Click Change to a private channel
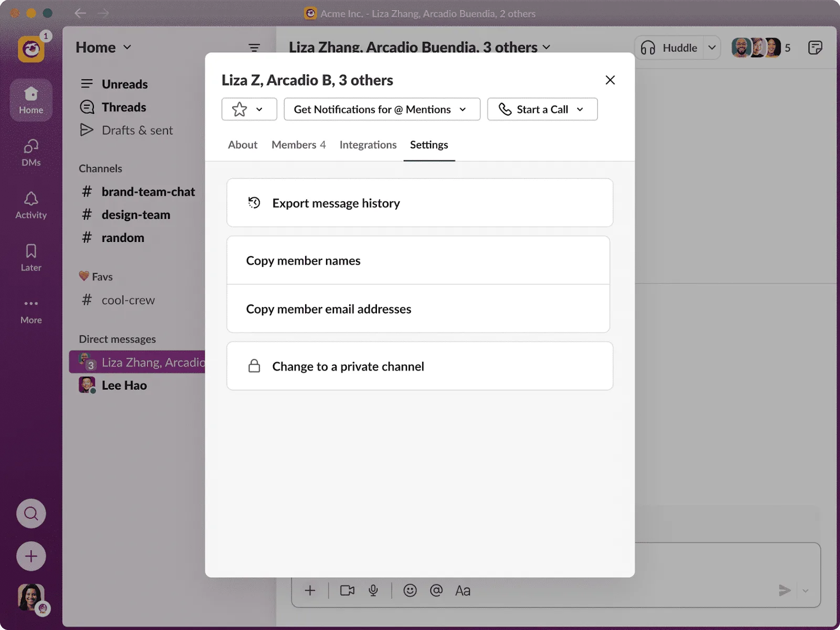 click(x=348, y=366)
